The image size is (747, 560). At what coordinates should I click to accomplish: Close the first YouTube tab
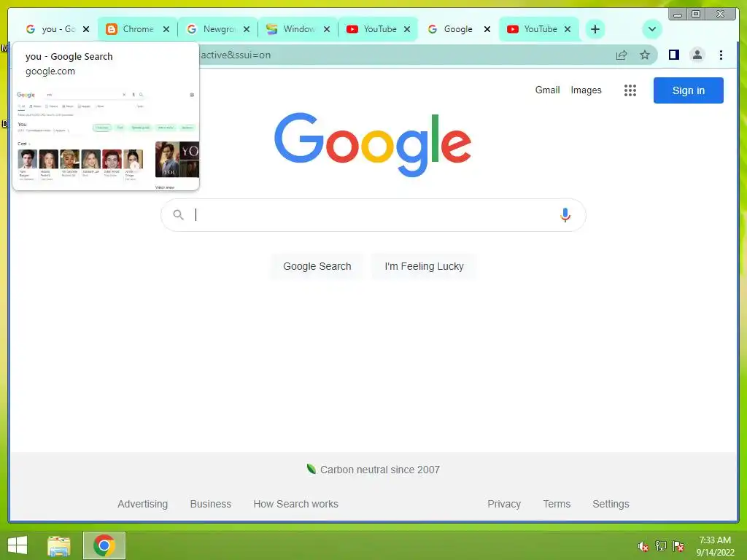point(407,29)
